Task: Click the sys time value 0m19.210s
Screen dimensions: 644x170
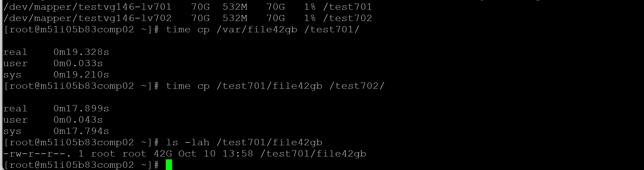Action: pyautogui.click(x=81, y=75)
